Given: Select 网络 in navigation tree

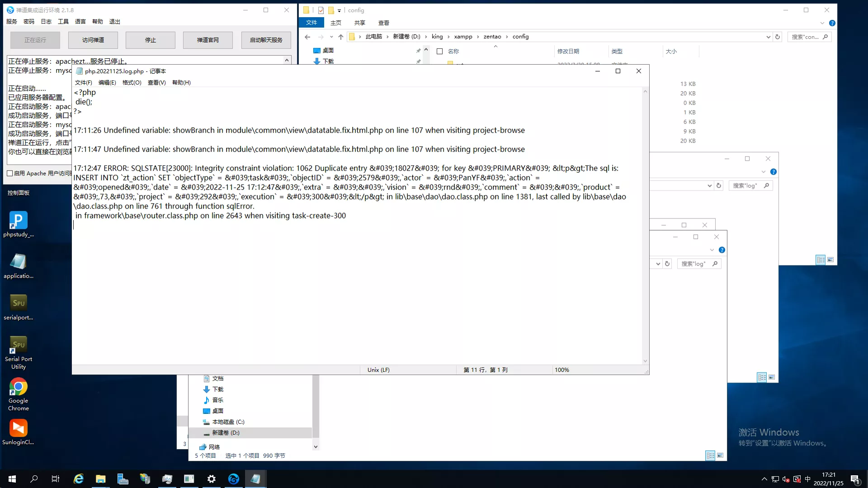Looking at the screenshot, I should point(214,447).
